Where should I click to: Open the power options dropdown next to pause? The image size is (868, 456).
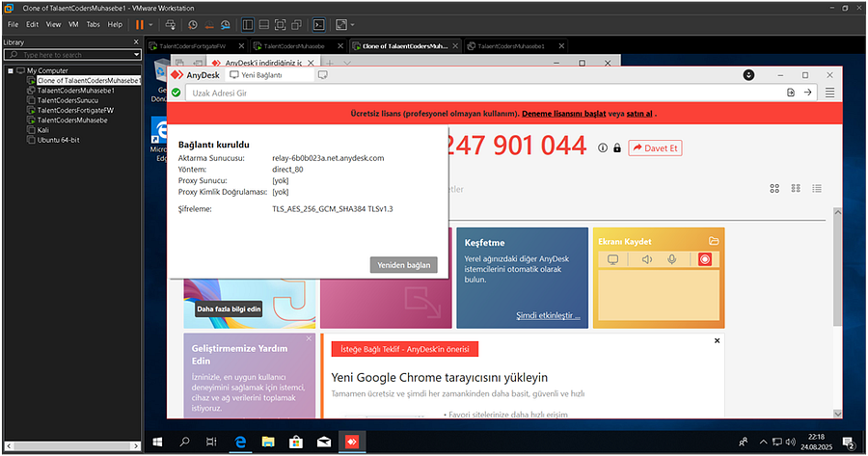[150, 25]
